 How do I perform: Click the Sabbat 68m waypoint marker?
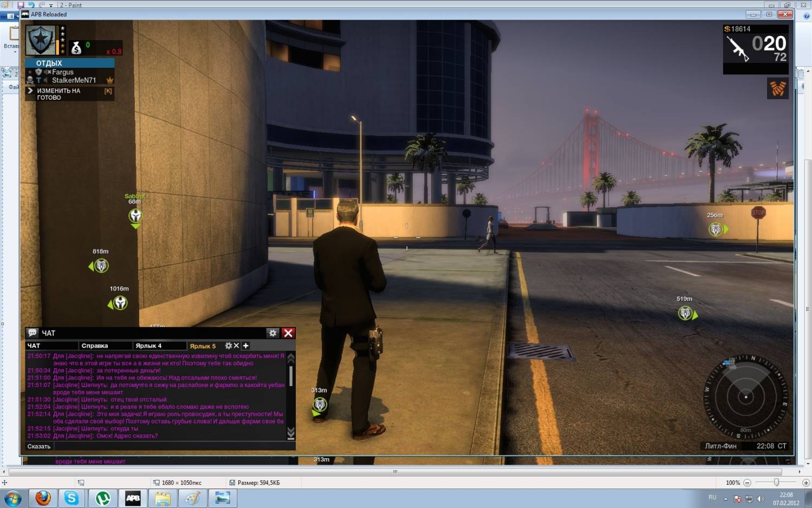click(135, 216)
